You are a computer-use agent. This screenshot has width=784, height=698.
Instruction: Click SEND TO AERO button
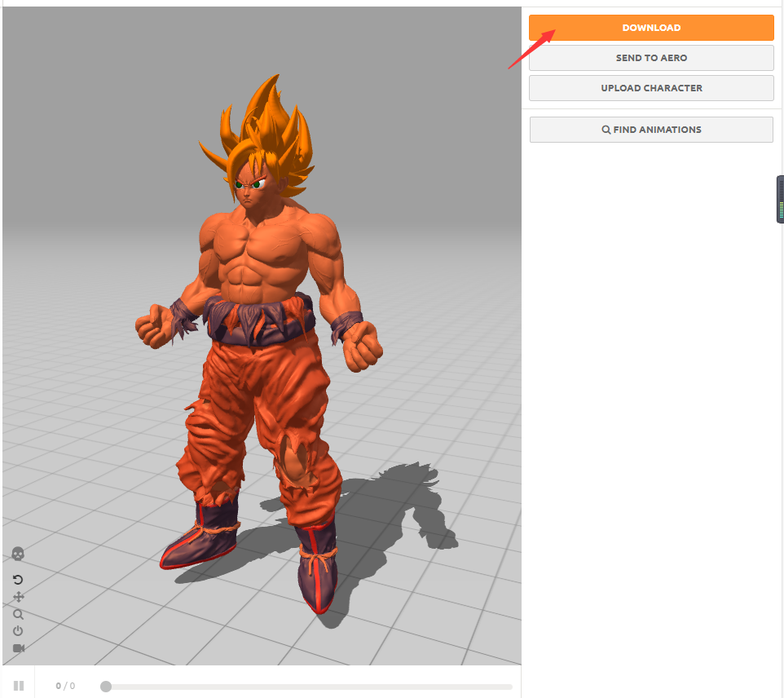click(651, 58)
